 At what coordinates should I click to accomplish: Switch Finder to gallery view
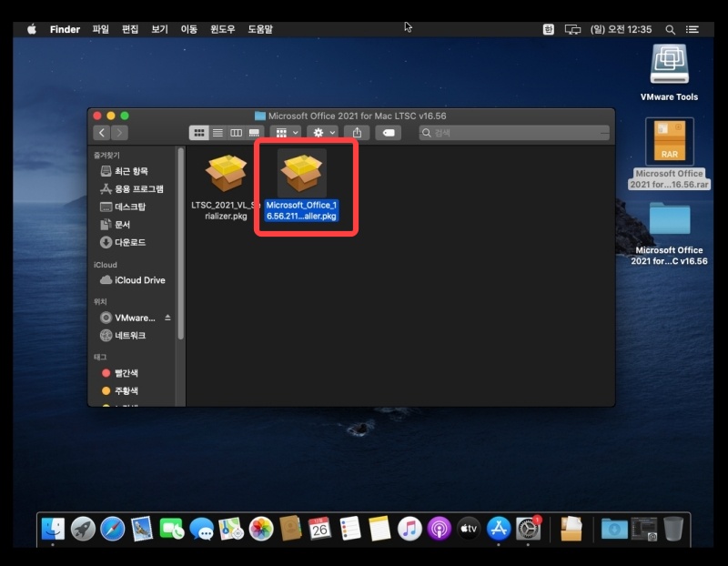[255, 133]
